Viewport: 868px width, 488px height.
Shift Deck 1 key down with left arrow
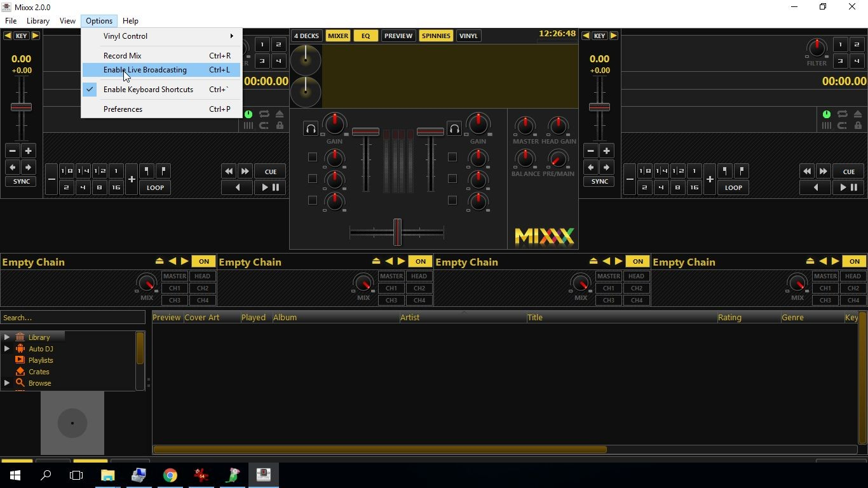[x=7, y=36]
